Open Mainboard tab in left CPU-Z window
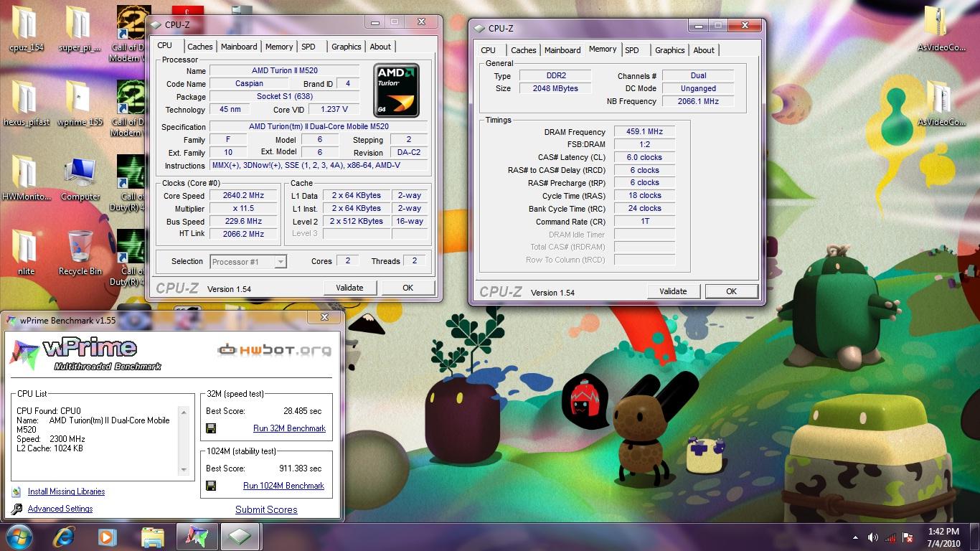The width and height of the screenshot is (980, 551). pos(239,47)
